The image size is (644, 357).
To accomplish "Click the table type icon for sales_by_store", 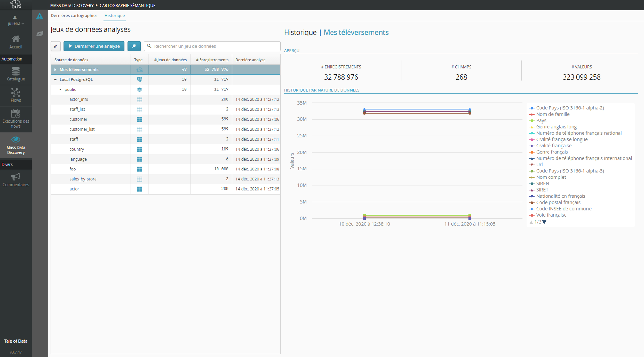I will click(139, 179).
